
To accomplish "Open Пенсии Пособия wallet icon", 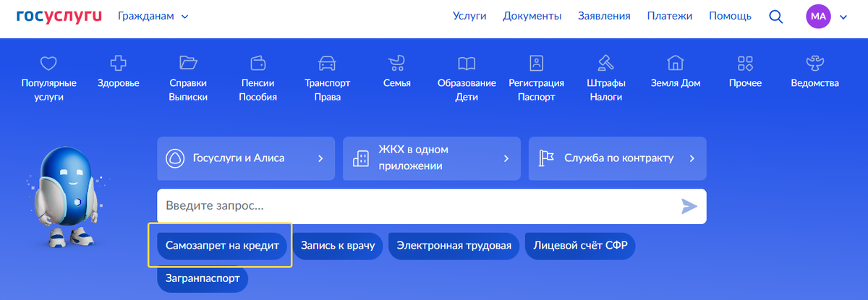I will [258, 63].
